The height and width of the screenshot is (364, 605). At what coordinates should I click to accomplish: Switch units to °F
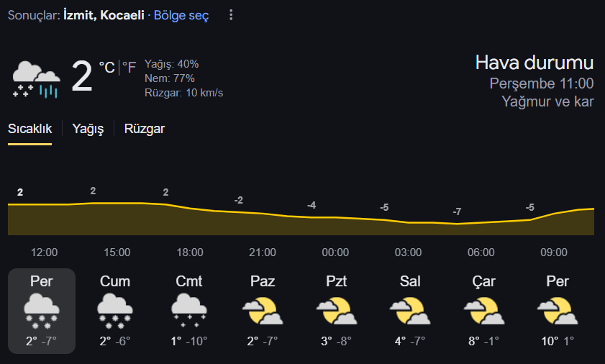coord(129,68)
